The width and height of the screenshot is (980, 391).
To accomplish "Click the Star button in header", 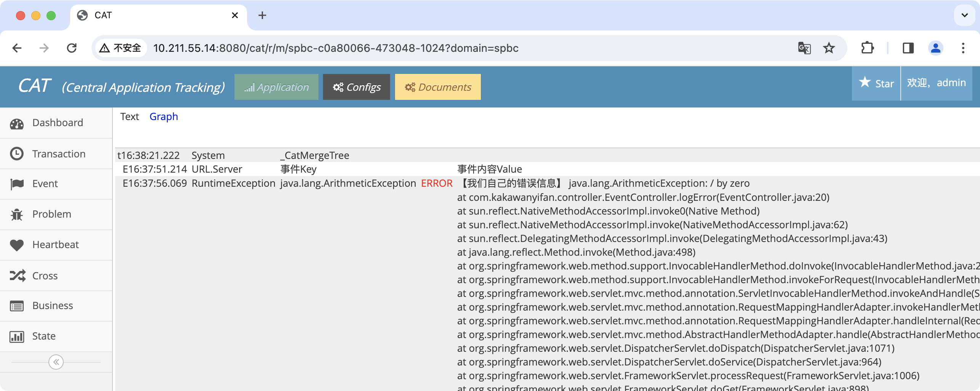I will [876, 83].
